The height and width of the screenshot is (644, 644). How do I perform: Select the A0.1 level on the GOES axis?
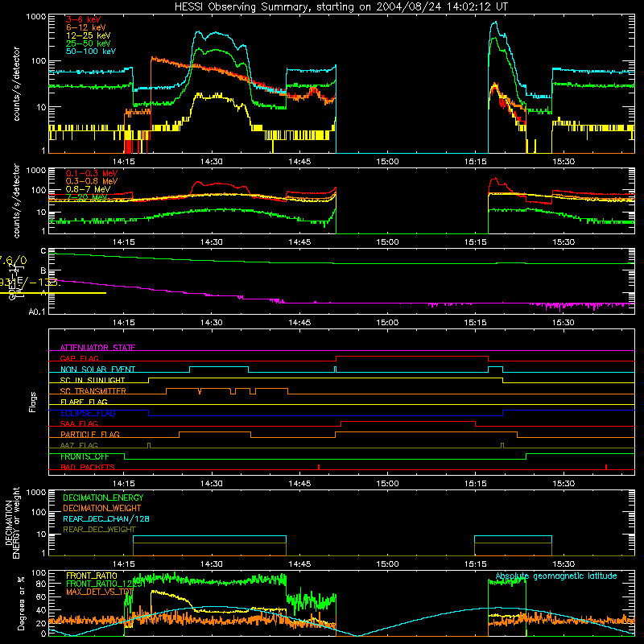37,312
